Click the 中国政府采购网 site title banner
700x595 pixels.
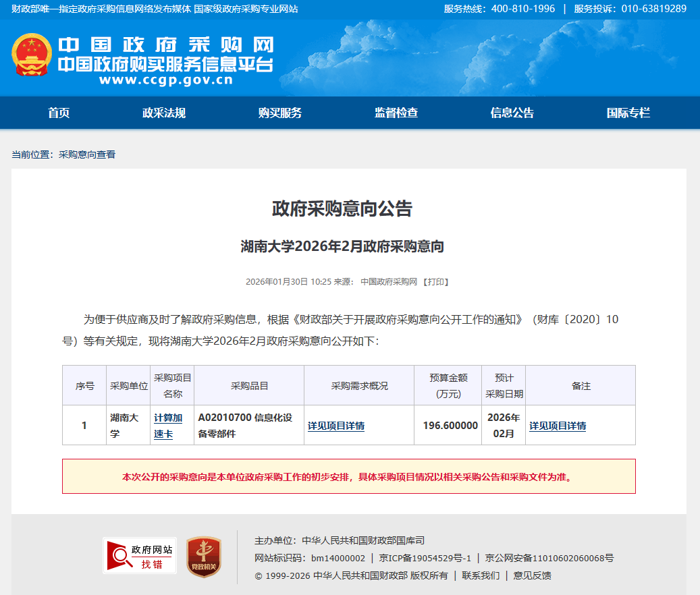pyautogui.click(x=165, y=45)
